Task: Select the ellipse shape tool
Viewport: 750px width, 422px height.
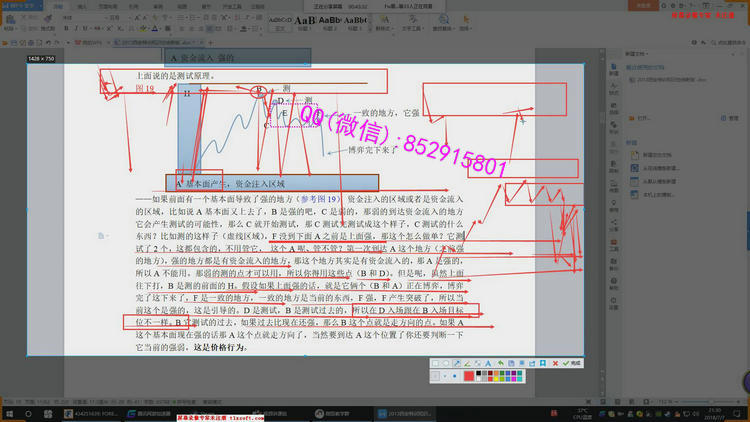Action: (x=447, y=363)
